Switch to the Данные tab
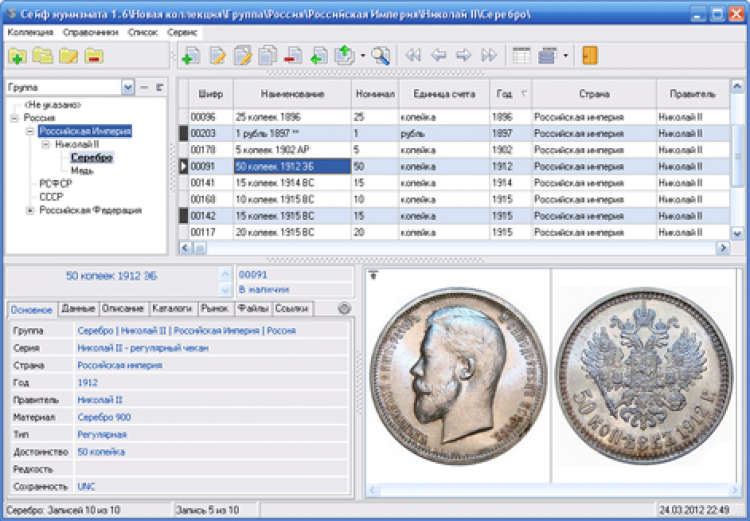 pos(78,309)
